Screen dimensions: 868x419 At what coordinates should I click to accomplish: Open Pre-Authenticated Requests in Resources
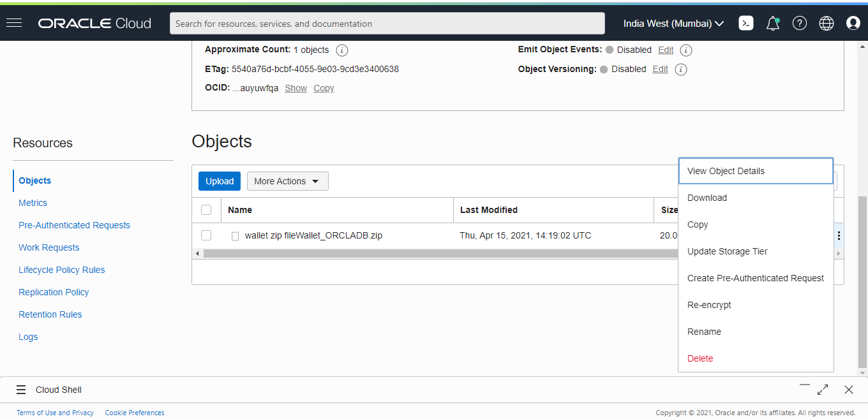point(75,225)
